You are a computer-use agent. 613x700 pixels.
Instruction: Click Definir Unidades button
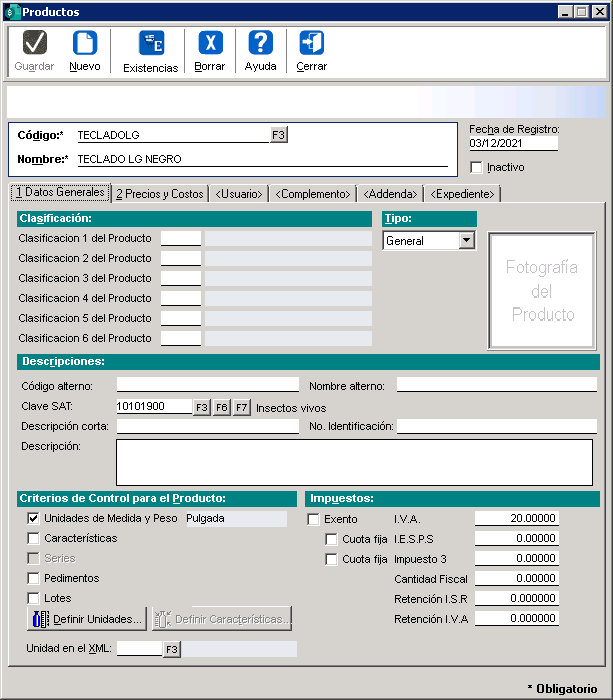(87, 619)
